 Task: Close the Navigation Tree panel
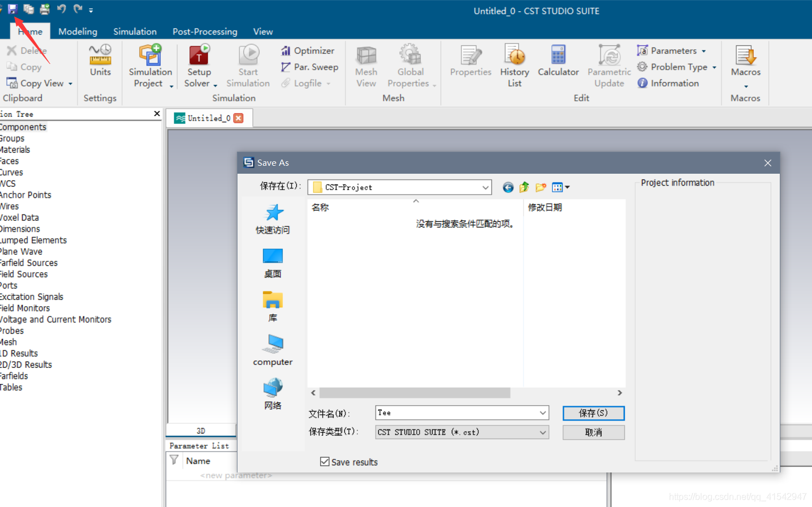point(157,114)
